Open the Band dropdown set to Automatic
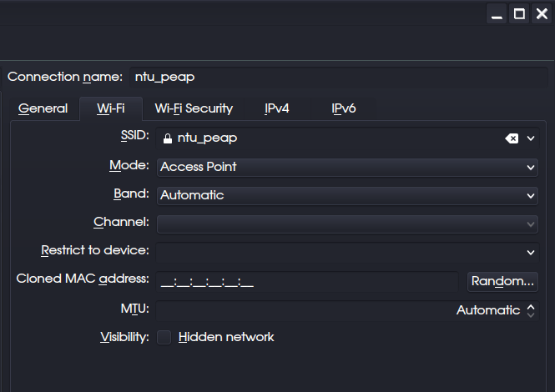 pyautogui.click(x=346, y=195)
